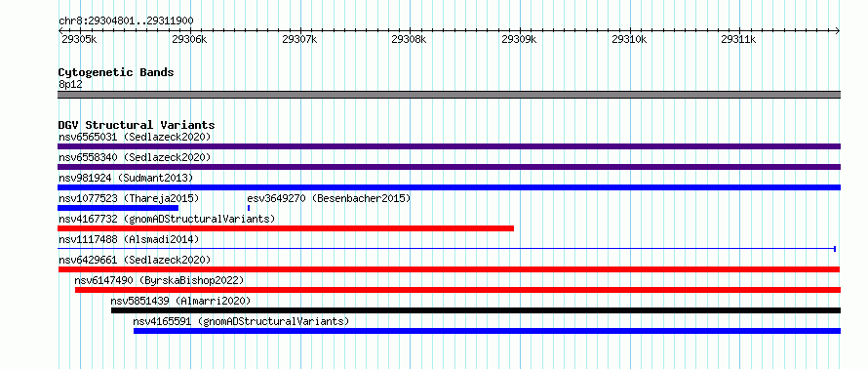The image size is (868, 369).
Task: Click the 29306k ruler position
Action: 189,39
